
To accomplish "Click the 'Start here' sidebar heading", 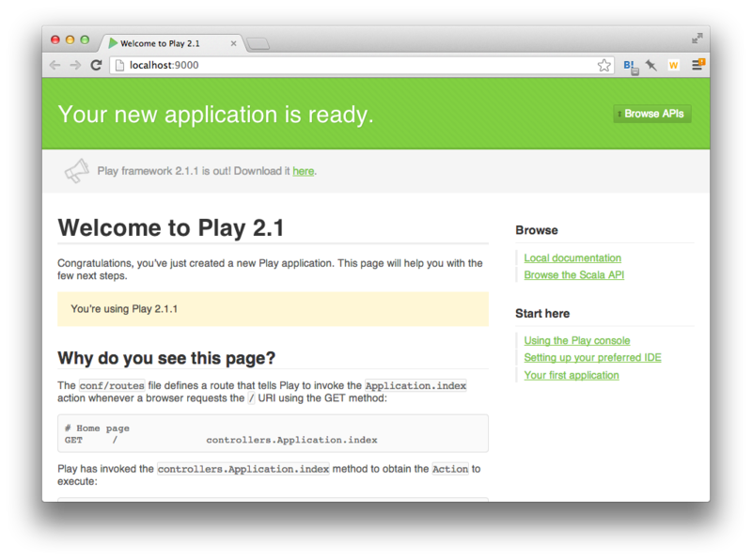I will [542, 314].
